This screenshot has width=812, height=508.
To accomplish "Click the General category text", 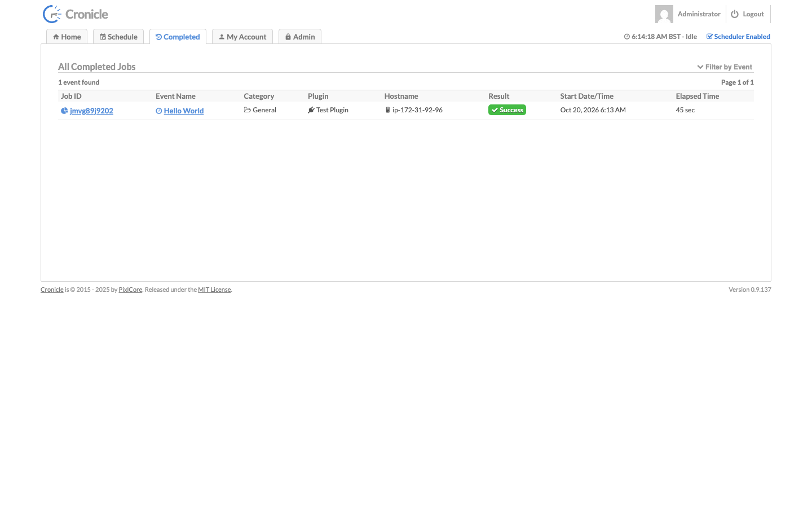I will coord(264,110).
